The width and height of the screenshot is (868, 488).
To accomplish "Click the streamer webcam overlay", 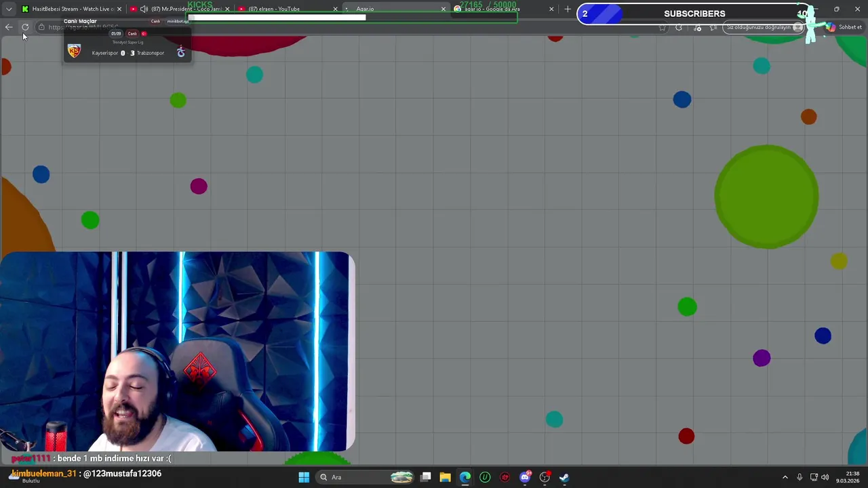I will 176,351.
